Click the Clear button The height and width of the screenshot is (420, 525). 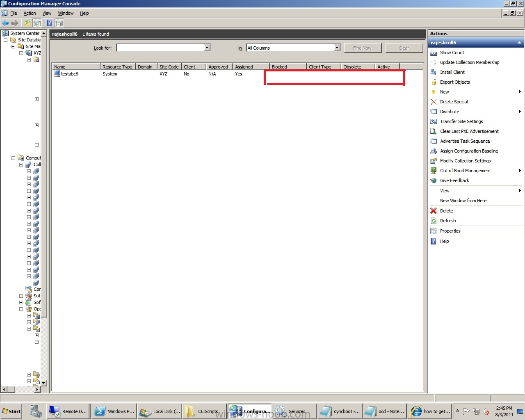tap(404, 48)
